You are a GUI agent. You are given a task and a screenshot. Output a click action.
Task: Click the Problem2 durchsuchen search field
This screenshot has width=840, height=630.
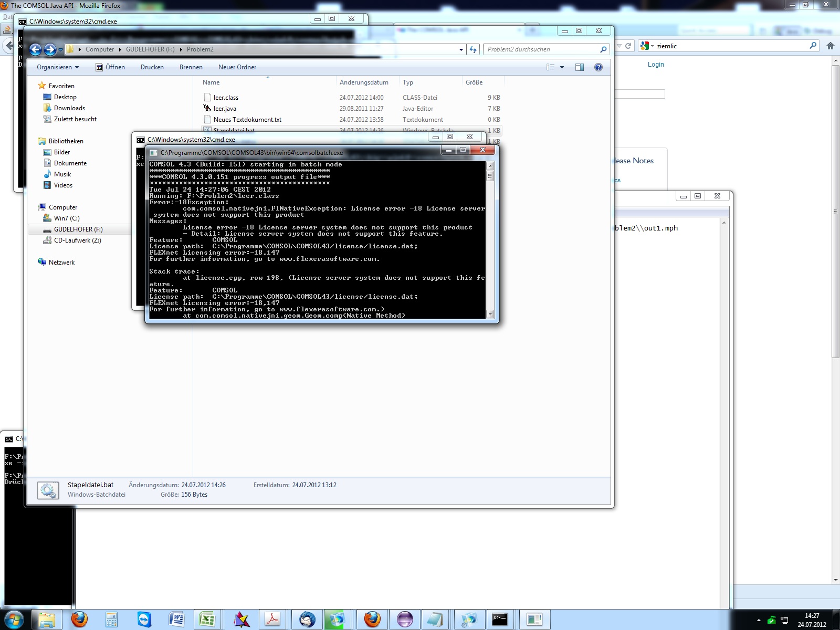click(541, 49)
